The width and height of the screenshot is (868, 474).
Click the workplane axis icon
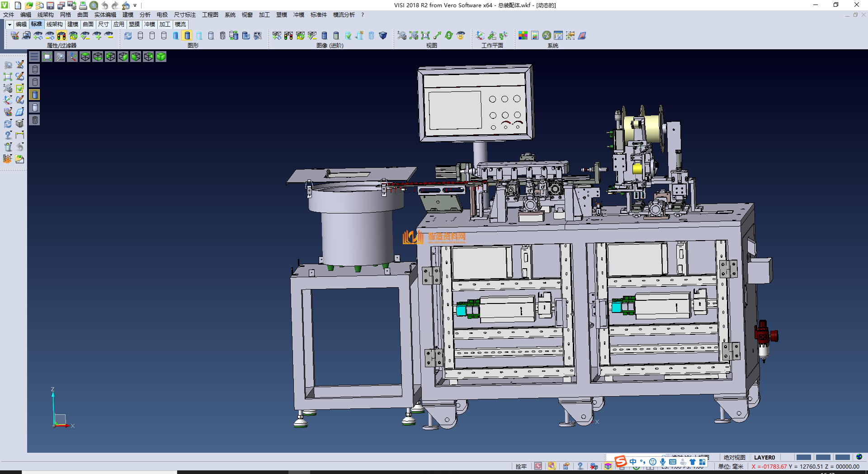480,36
